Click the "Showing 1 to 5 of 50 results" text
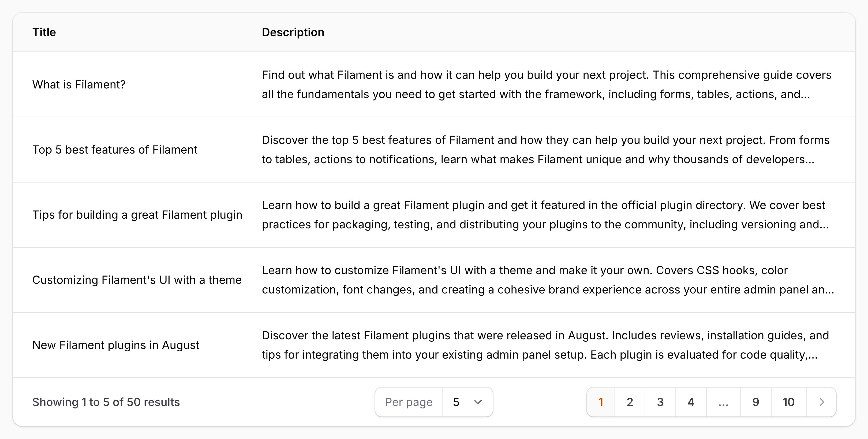 pyautogui.click(x=106, y=402)
